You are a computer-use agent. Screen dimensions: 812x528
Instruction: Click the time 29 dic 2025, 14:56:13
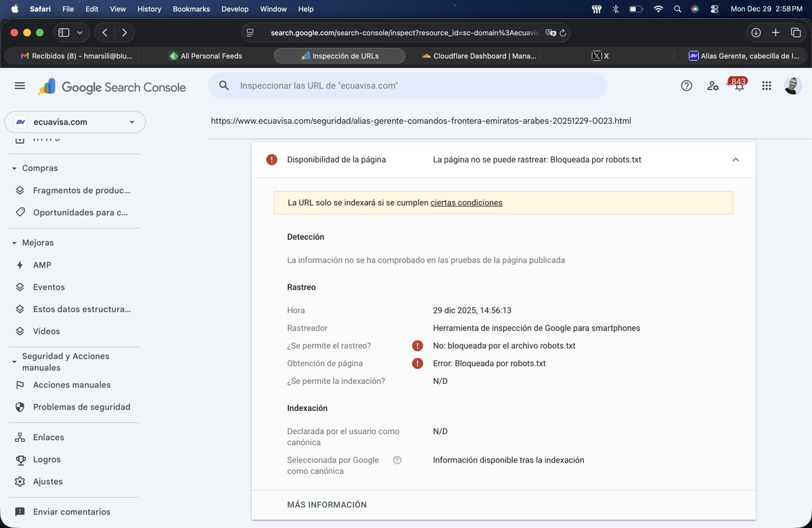coord(472,311)
